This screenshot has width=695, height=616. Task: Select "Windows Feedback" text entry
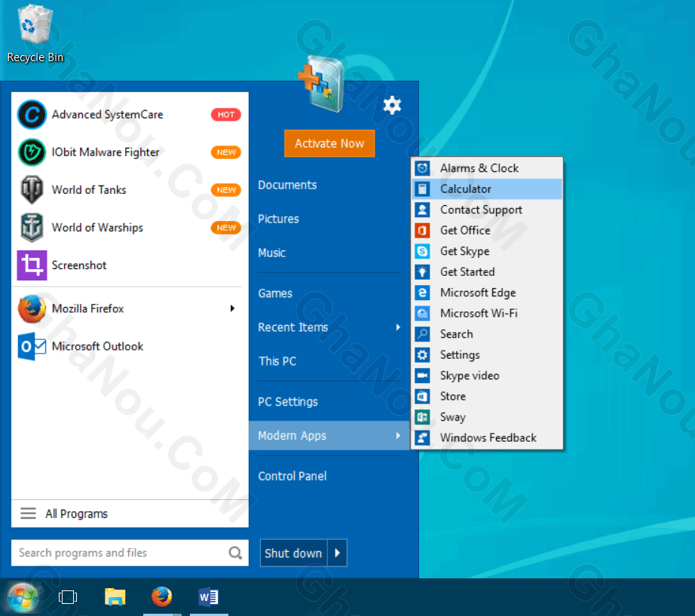pyautogui.click(x=488, y=438)
